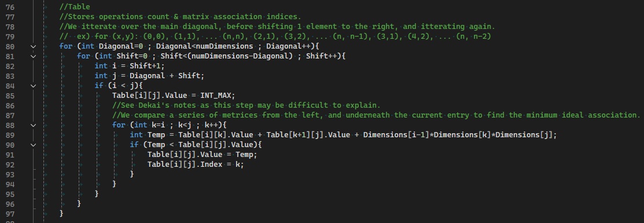
Task: Click the closing brace on line 97
Action: point(61,214)
